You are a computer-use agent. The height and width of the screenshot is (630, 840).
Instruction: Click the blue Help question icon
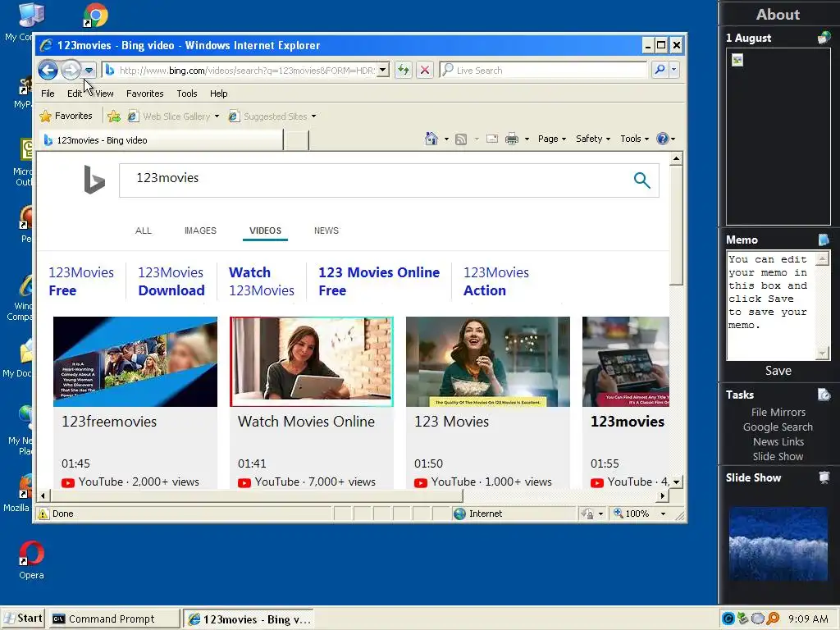[x=663, y=139]
